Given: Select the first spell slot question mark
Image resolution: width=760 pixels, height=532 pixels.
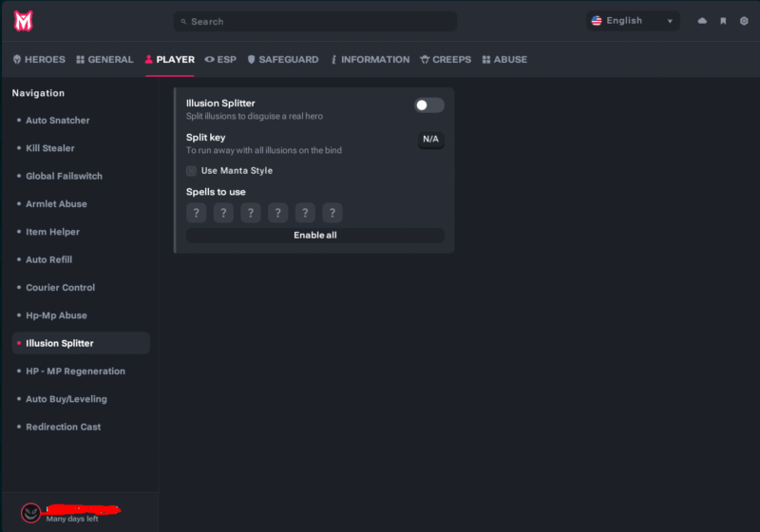Looking at the screenshot, I should pos(197,213).
